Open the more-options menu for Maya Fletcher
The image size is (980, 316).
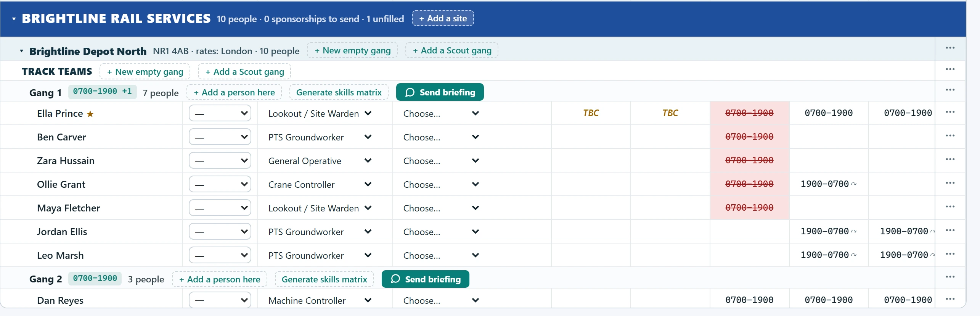pos(950,207)
